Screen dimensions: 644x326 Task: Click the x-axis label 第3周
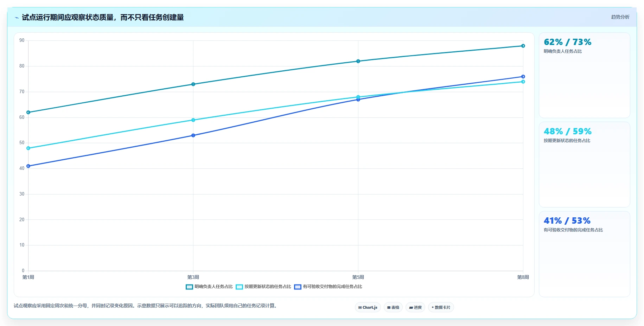click(x=193, y=277)
